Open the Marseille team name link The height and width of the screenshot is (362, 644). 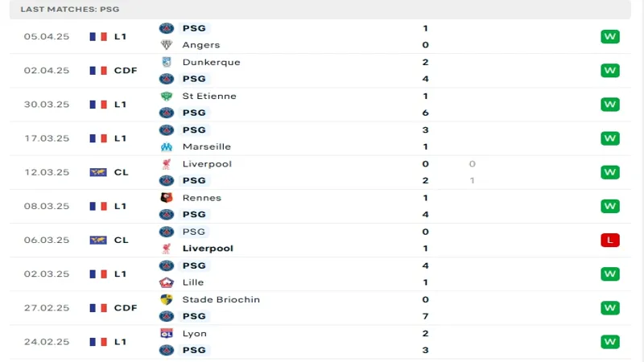pos(207,146)
